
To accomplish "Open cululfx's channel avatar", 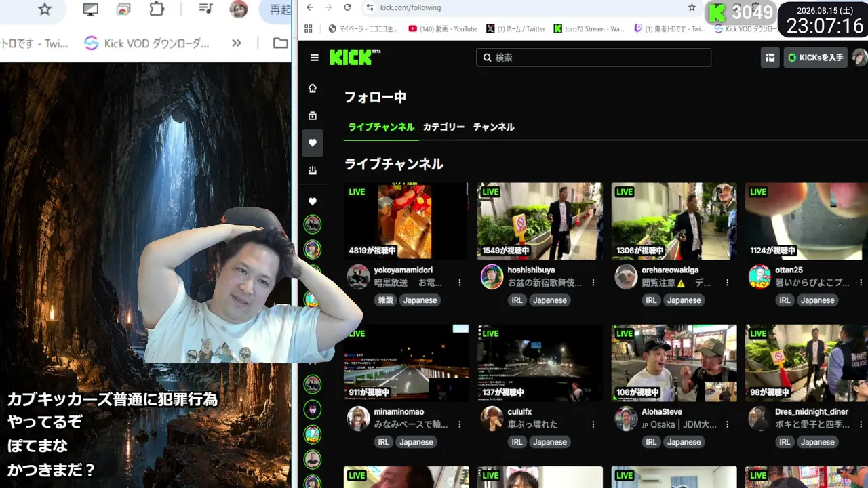I will pyautogui.click(x=492, y=418).
